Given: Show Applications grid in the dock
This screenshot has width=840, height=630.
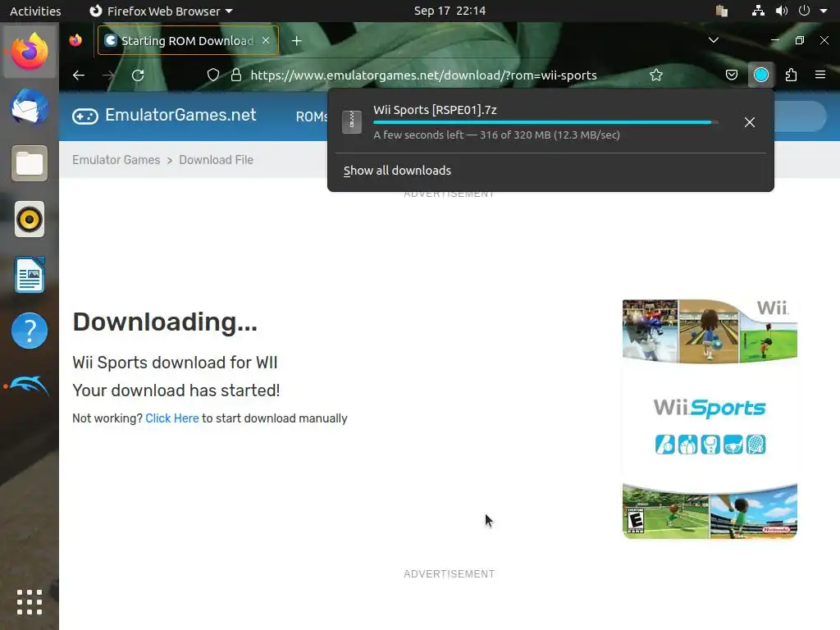Looking at the screenshot, I should pos(30,602).
